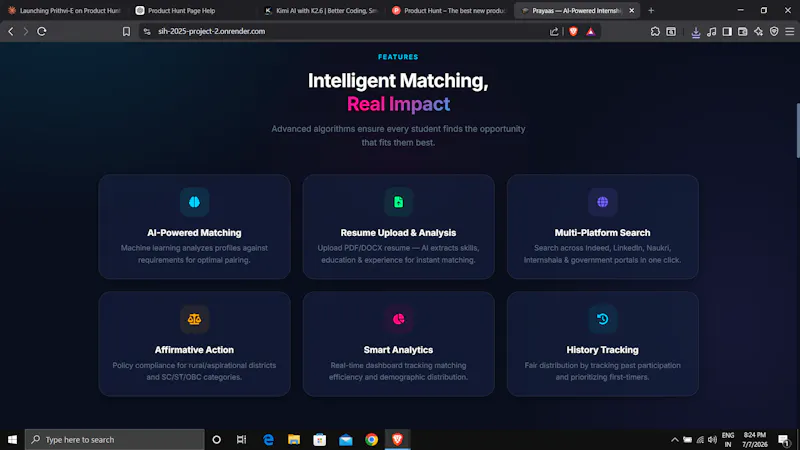The image size is (800, 450).
Task: Click the Real Impact gradient heading
Action: click(398, 104)
